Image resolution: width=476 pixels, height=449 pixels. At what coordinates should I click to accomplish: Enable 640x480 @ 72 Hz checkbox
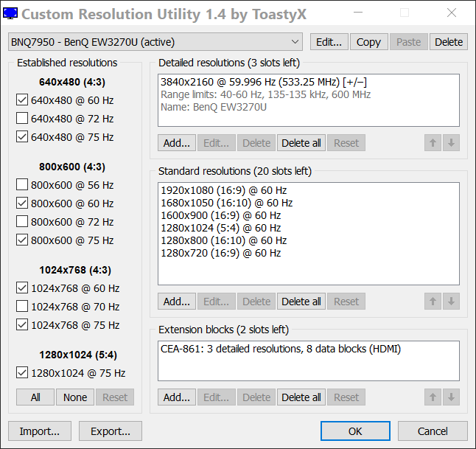tap(22, 119)
